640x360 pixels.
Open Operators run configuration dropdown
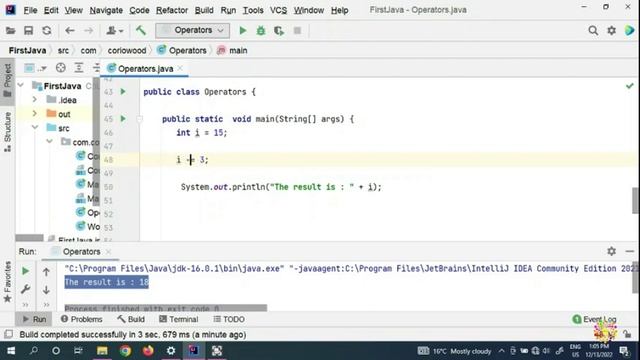point(193,30)
